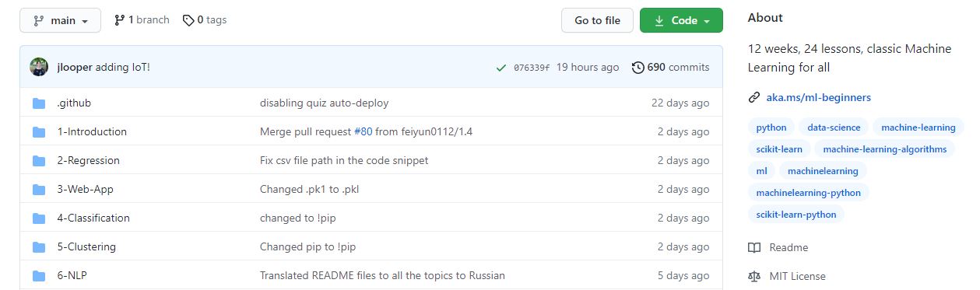This screenshot has width=980, height=290.
Task: Select the scikit-learn-python topic tag
Action: (x=796, y=215)
